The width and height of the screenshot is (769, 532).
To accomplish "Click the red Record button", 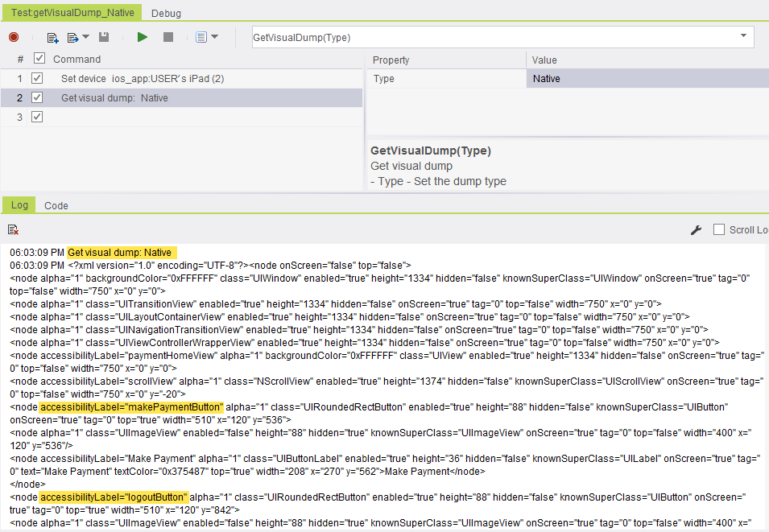I will coord(14,37).
